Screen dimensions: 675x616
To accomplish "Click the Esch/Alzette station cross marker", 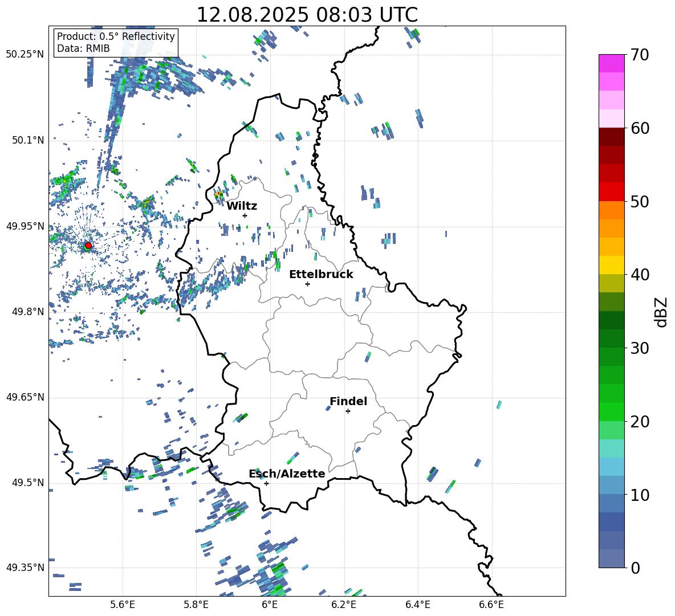I will coord(266,483).
